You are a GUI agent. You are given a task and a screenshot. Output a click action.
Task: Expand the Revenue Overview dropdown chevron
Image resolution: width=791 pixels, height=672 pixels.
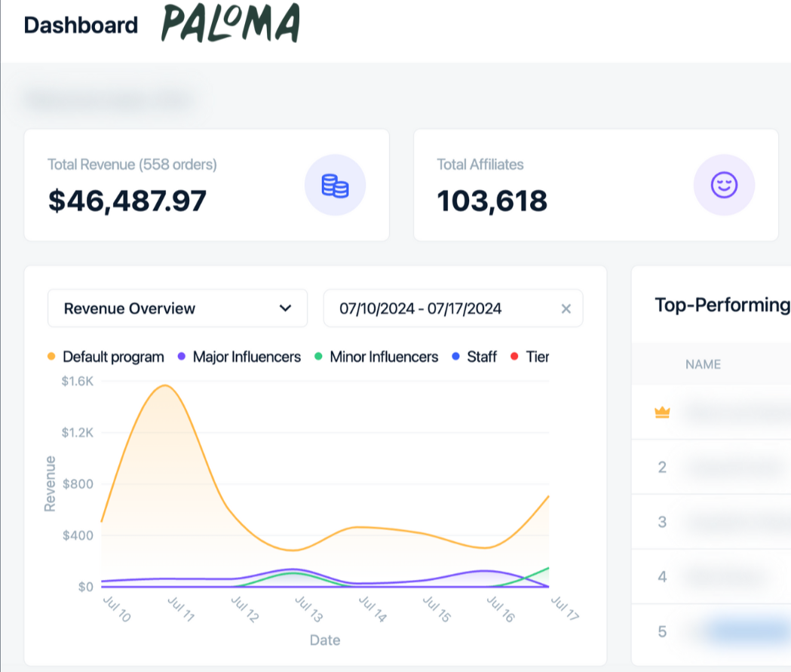pyautogui.click(x=285, y=308)
